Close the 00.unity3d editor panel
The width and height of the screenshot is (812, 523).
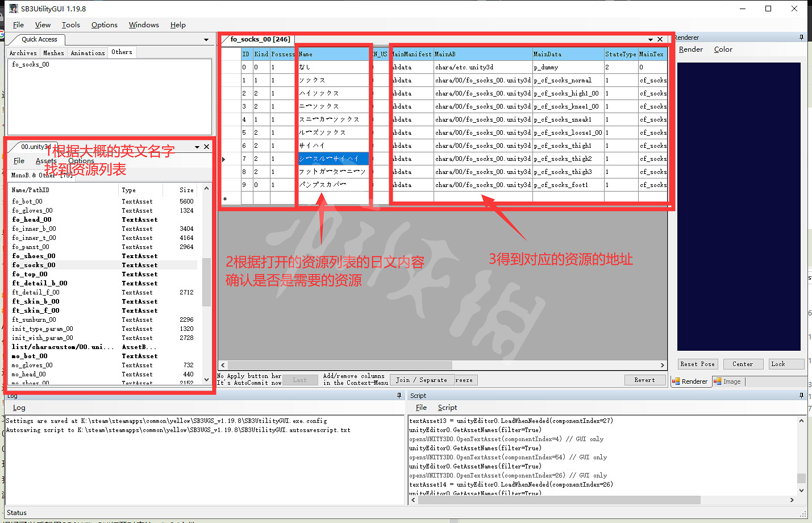[206, 147]
